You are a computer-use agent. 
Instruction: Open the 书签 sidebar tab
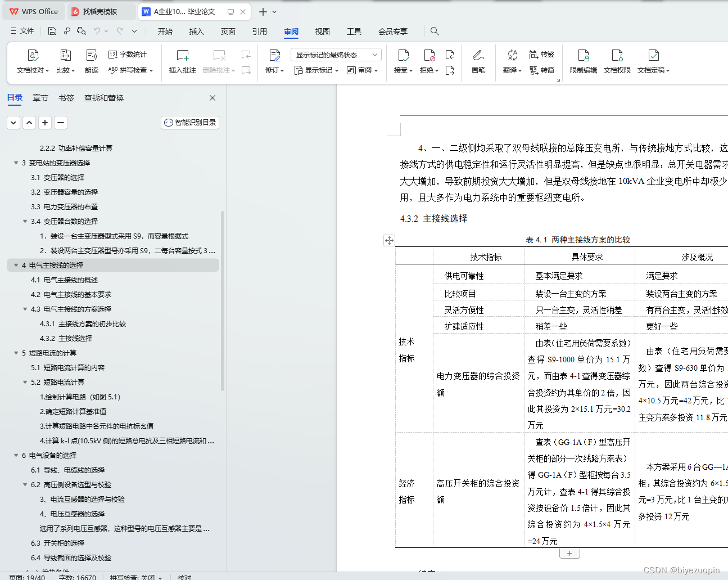pos(66,97)
